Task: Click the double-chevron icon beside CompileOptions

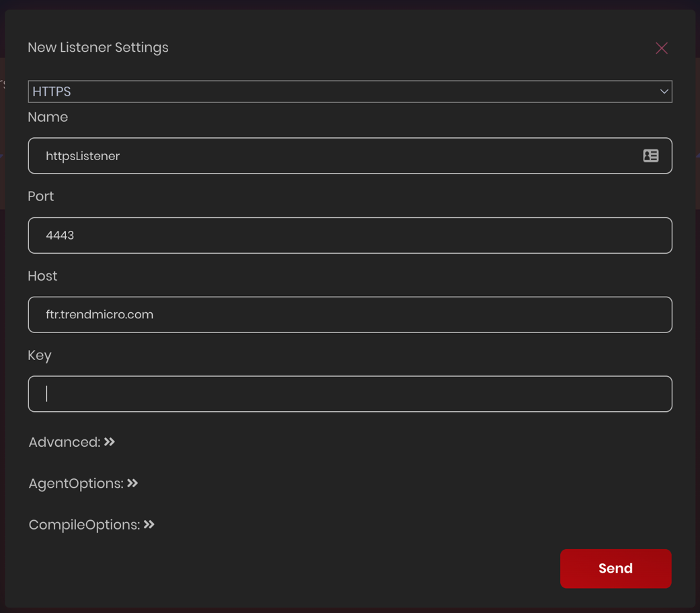Action: (x=149, y=524)
